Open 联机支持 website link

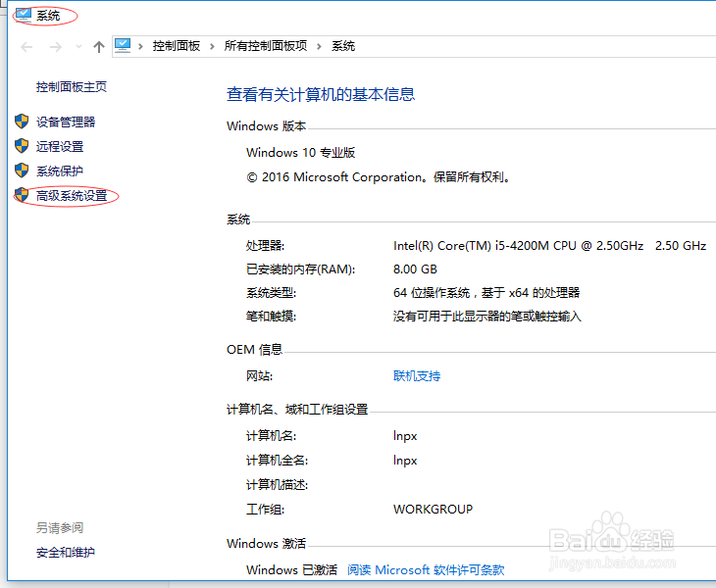[417, 376]
